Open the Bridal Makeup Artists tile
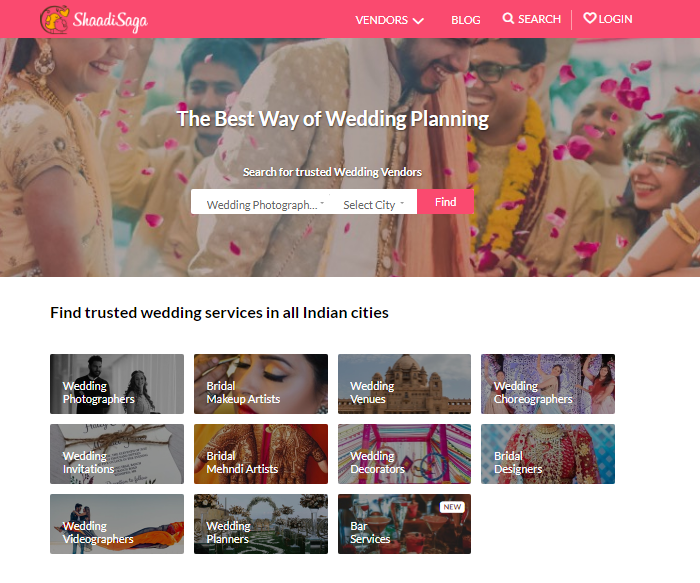This screenshot has height=583, width=700. (261, 384)
